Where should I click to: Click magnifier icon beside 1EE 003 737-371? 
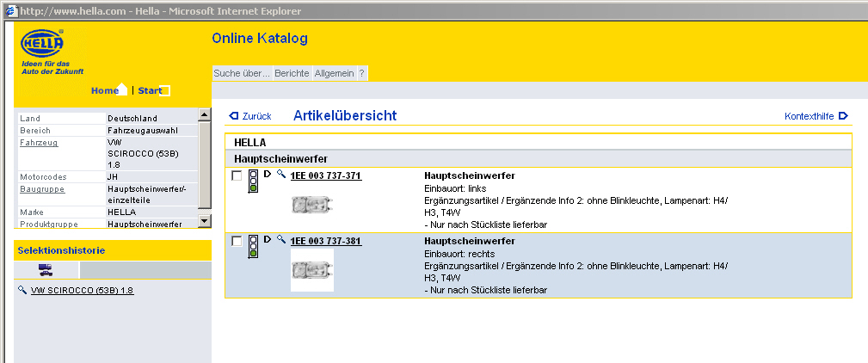[281, 175]
